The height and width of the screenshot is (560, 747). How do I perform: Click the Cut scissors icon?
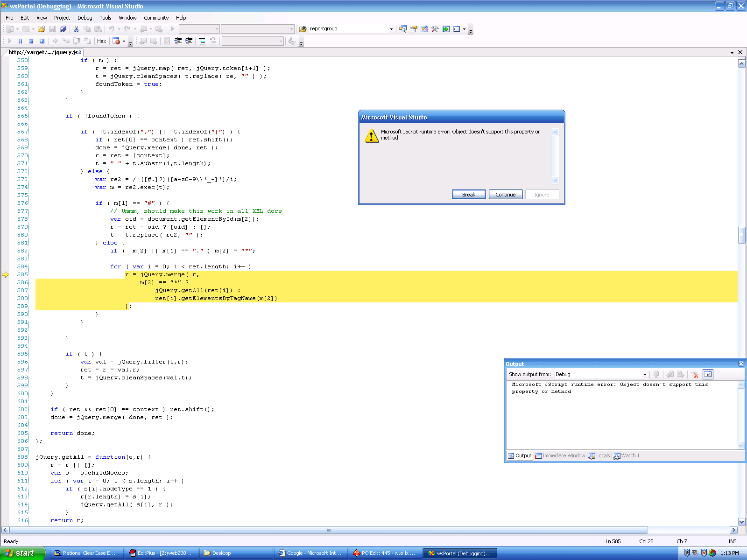coord(76,29)
